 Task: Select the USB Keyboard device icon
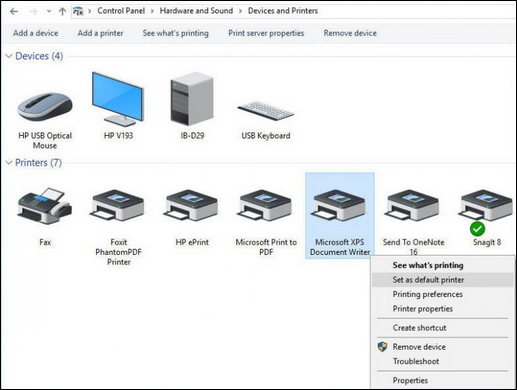266,111
